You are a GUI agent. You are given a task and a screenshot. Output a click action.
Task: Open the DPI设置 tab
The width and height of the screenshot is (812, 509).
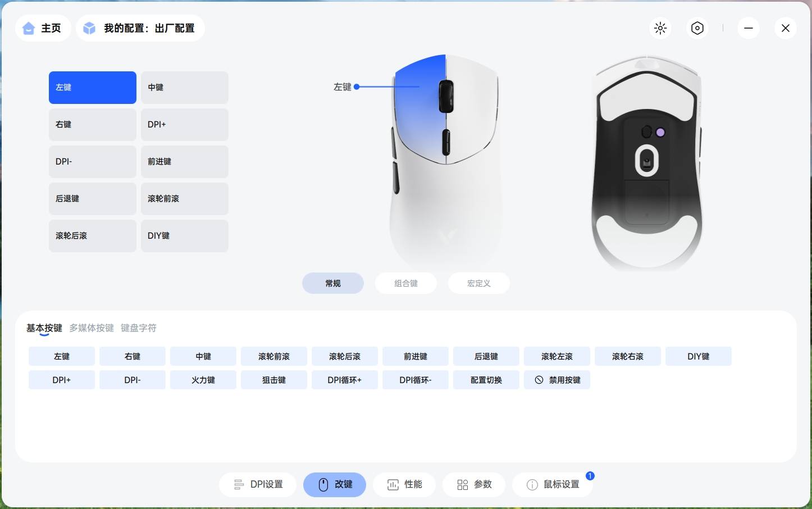(x=258, y=485)
